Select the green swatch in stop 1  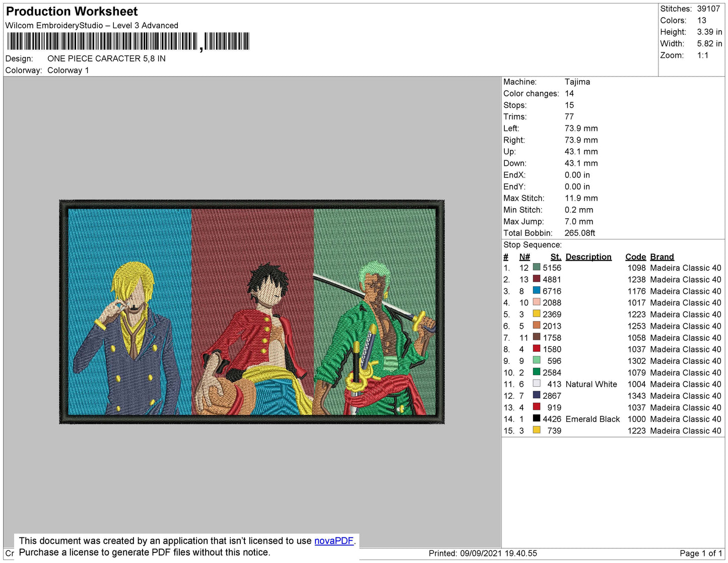[x=537, y=267]
